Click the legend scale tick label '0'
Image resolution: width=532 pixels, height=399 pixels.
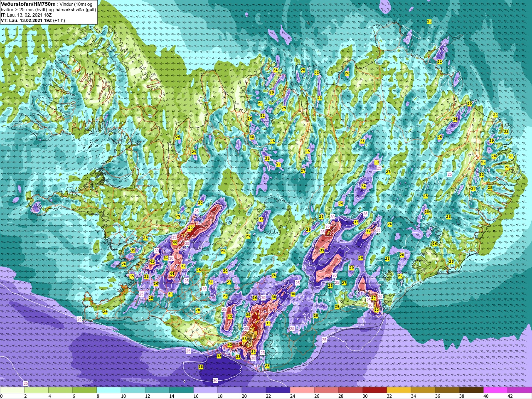[x=1, y=396]
